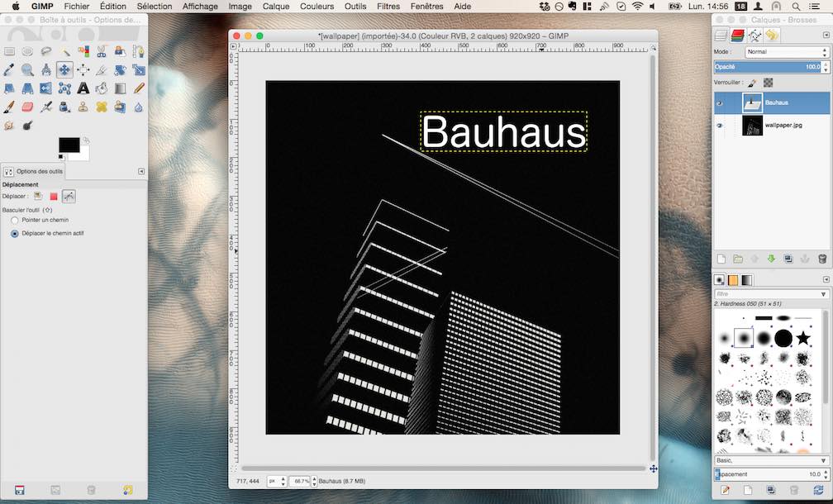
Task: Open Brushes dock tab configuration menu
Action: pos(826,279)
